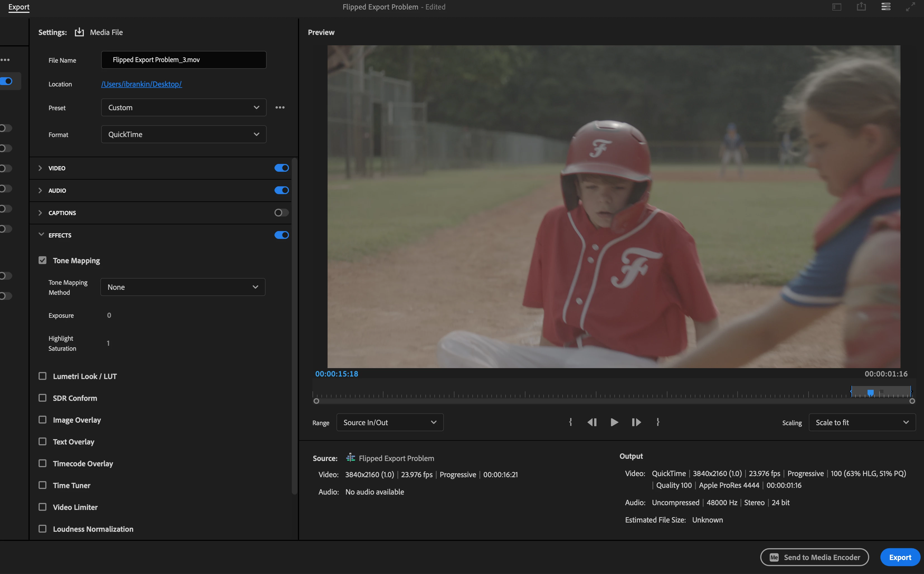Click the Media File settings icon

pyautogui.click(x=79, y=32)
